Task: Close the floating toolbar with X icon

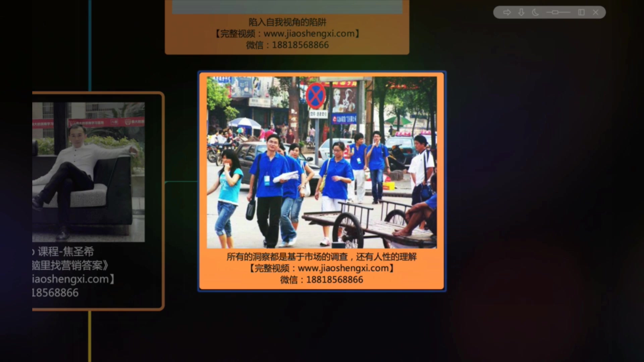Action: 596,12
